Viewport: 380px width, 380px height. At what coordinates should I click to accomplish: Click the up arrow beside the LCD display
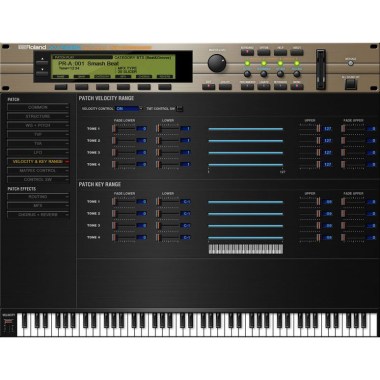pyautogui.click(x=42, y=61)
